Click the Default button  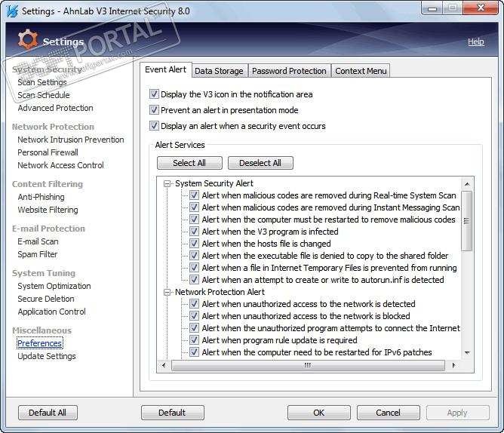coord(172,413)
